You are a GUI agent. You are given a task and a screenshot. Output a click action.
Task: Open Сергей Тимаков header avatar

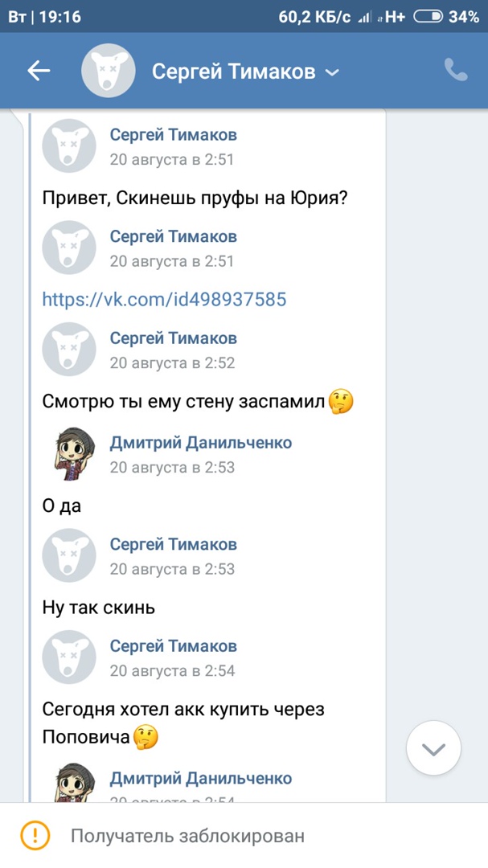pyautogui.click(x=109, y=71)
